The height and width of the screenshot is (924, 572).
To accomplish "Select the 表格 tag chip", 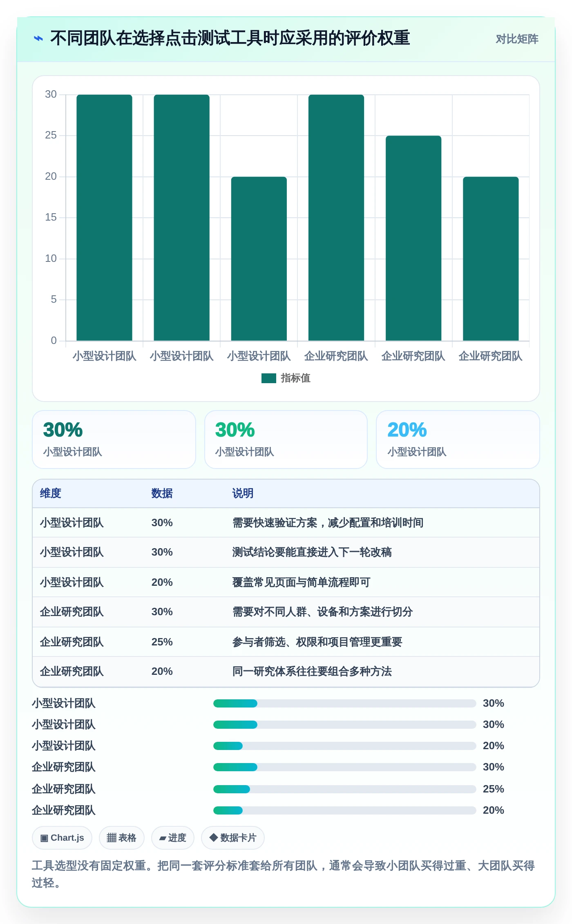I will [121, 838].
